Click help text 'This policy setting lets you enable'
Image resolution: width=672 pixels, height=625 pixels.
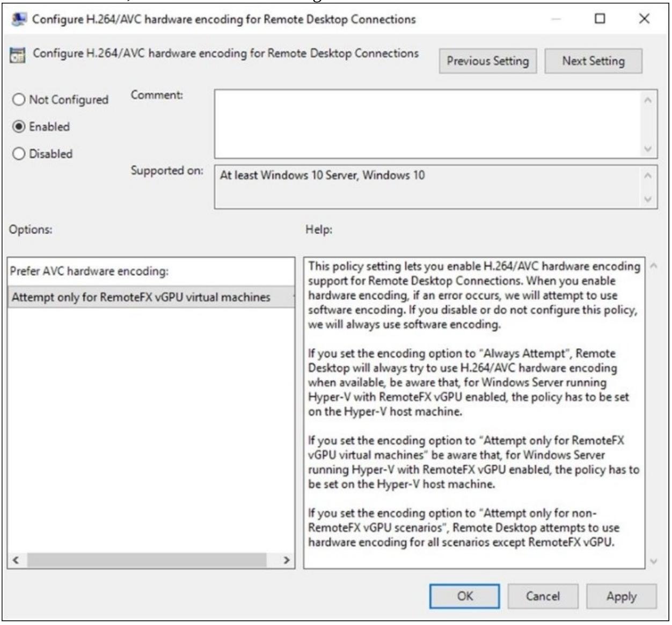[395, 267]
